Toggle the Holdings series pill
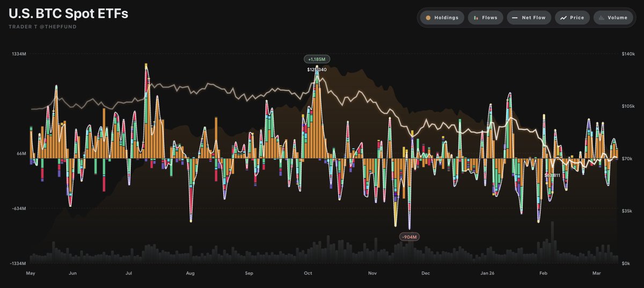Image resolution: width=644 pixels, height=288 pixels. pos(440,18)
